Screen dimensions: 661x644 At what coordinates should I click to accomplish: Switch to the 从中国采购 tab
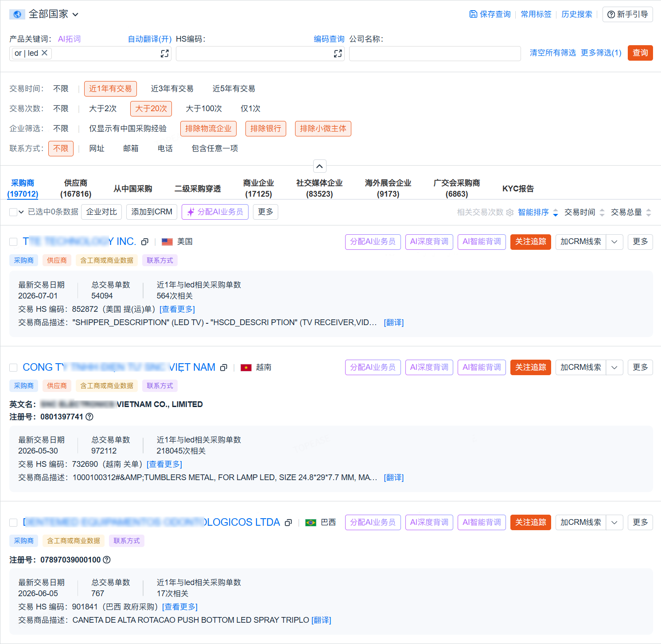pyautogui.click(x=132, y=189)
